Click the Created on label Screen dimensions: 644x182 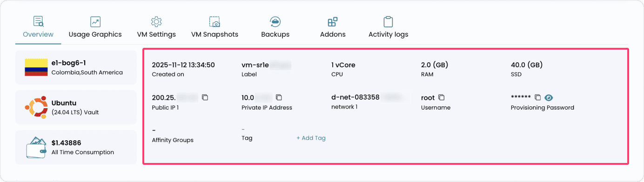click(x=168, y=74)
